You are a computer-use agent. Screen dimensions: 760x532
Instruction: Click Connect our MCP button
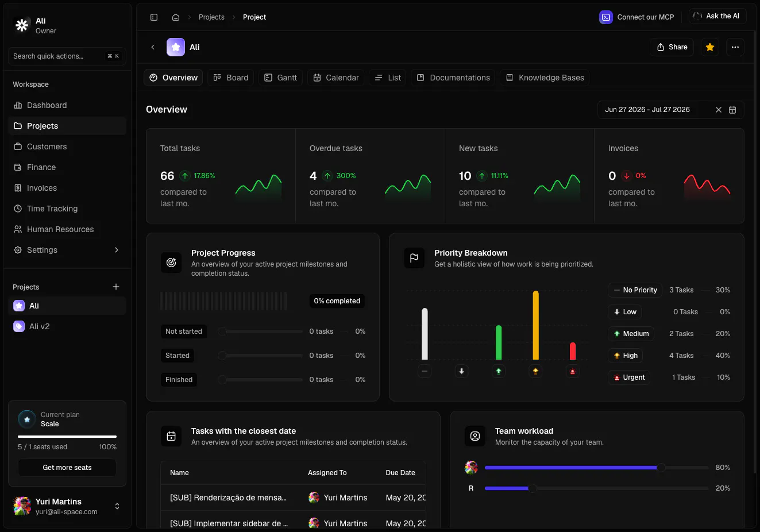point(636,17)
